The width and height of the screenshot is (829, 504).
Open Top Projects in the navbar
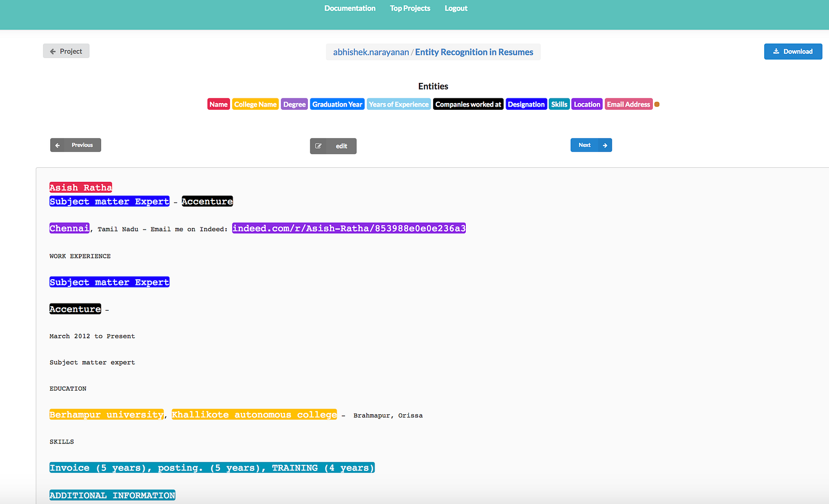pos(410,8)
